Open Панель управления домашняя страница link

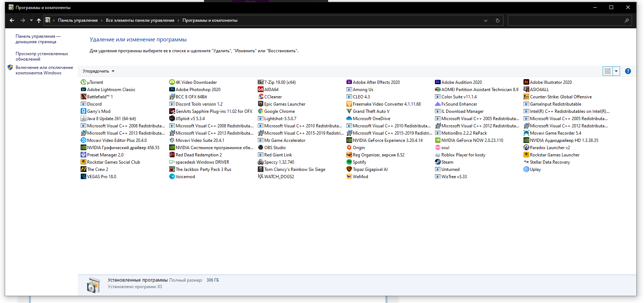pyautogui.click(x=38, y=39)
